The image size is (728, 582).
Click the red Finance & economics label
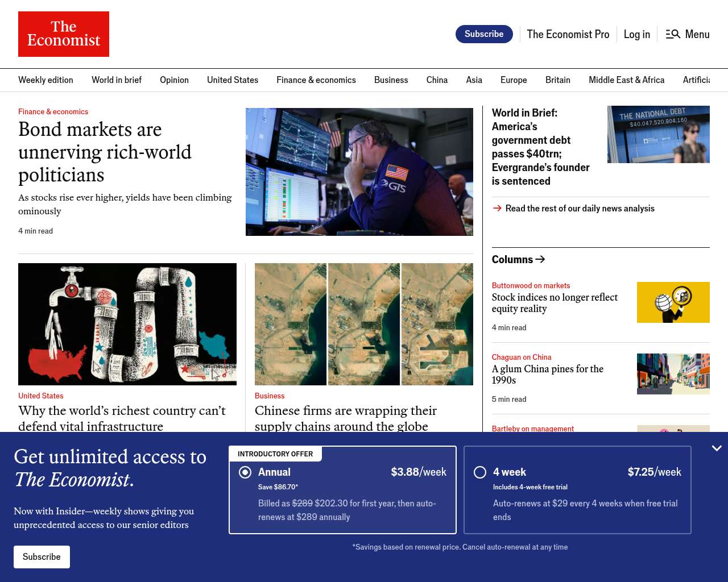tap(53, 112)
